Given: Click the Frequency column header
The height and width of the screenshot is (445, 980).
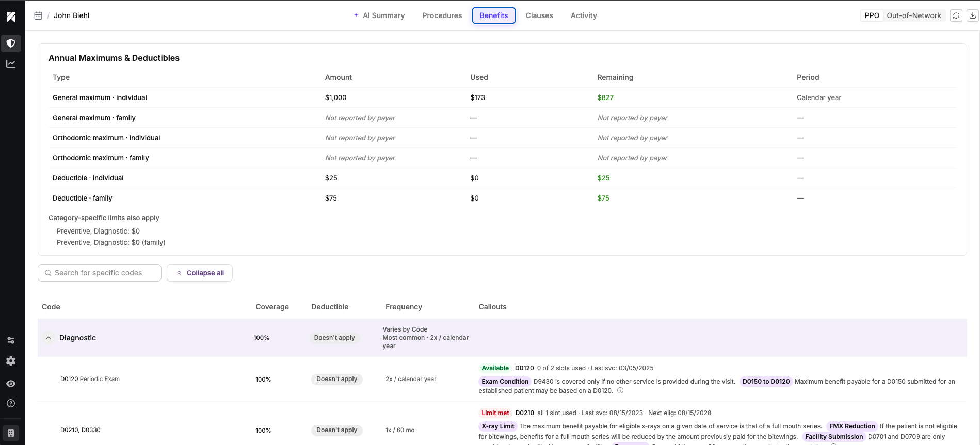Looking at the screenshot, I should point(404,307).
